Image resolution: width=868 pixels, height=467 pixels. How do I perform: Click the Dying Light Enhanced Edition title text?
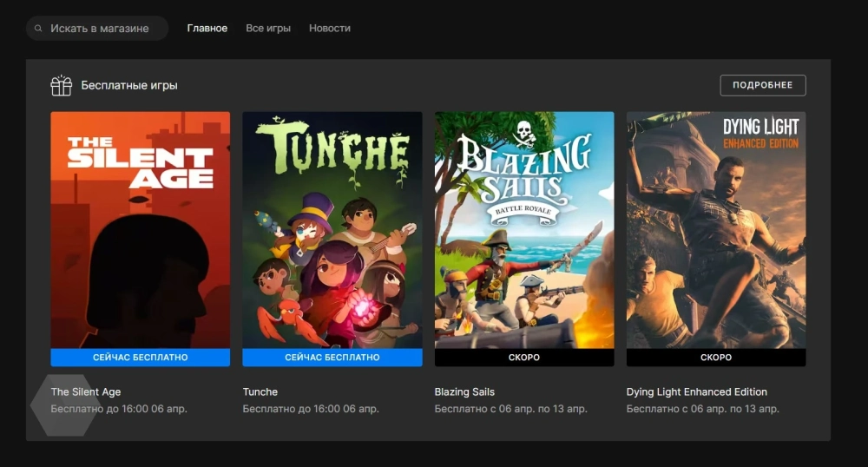[x=697, y=392]
